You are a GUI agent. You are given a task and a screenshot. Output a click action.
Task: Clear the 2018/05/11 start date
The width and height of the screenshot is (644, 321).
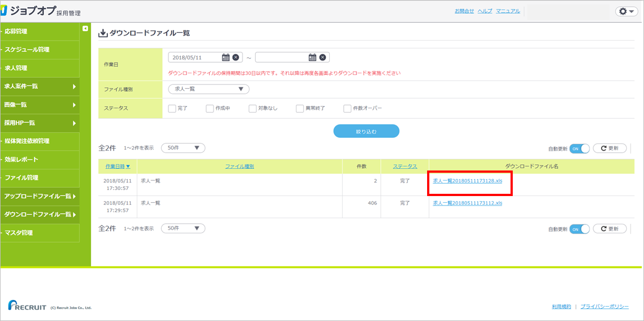click(x=236, y=57)
